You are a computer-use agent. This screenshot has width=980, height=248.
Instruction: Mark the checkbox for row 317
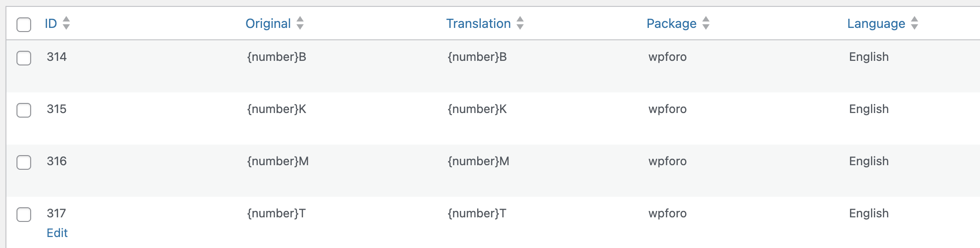[24, 215]
